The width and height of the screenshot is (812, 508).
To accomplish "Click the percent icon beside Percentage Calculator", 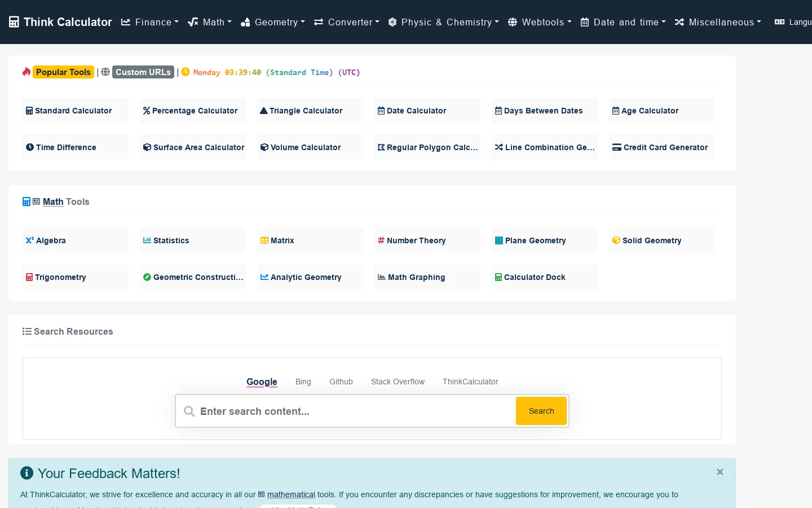I will pos(147,111).
